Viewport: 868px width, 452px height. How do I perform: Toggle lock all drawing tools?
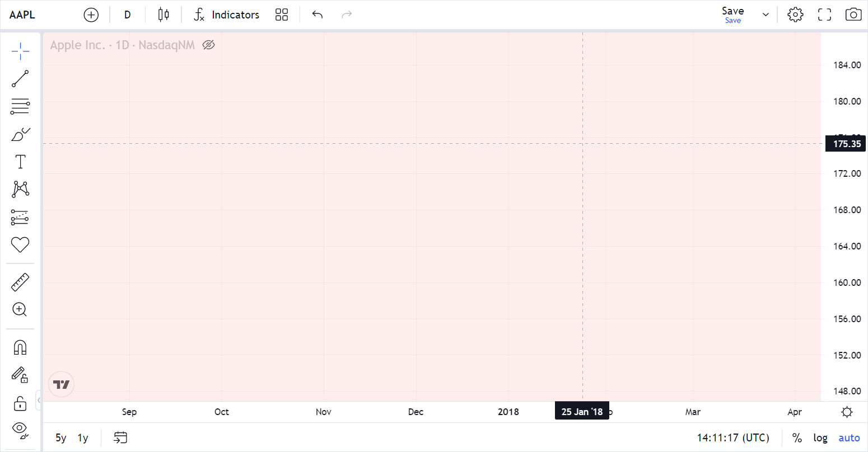20,403
